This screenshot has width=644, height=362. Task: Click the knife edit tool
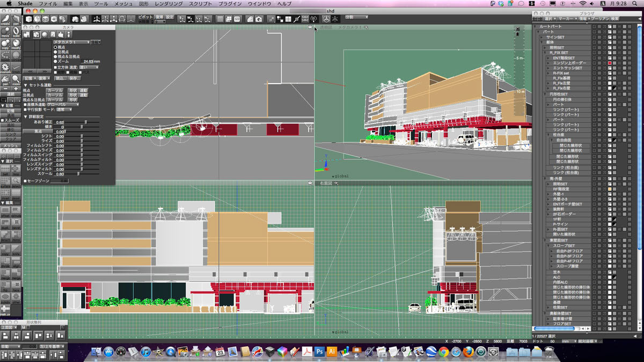click(16, 249)
